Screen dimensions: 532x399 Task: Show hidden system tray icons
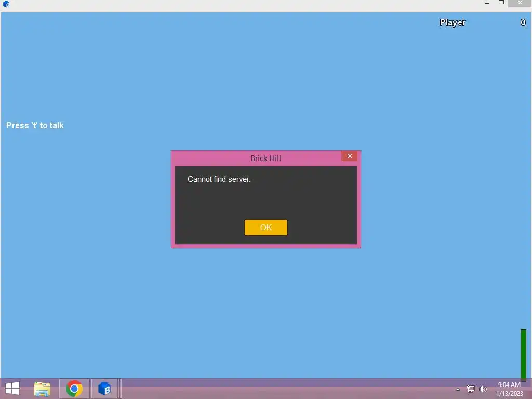458,389
